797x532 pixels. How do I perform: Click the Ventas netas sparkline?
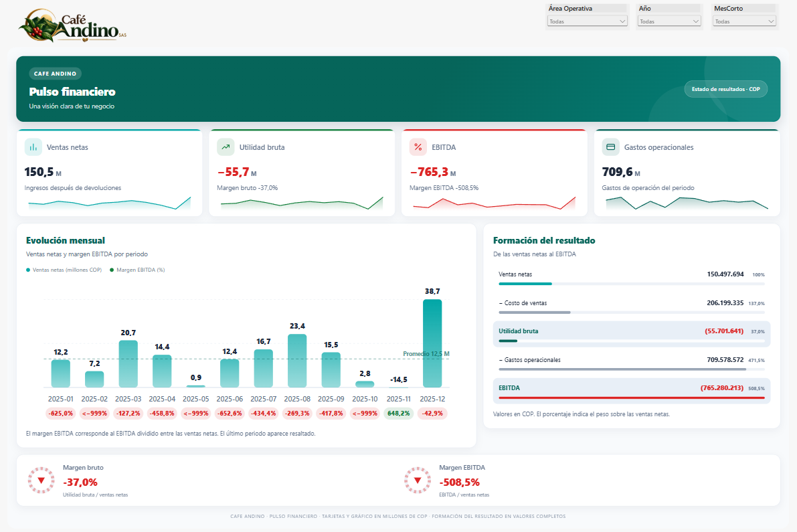109,203
